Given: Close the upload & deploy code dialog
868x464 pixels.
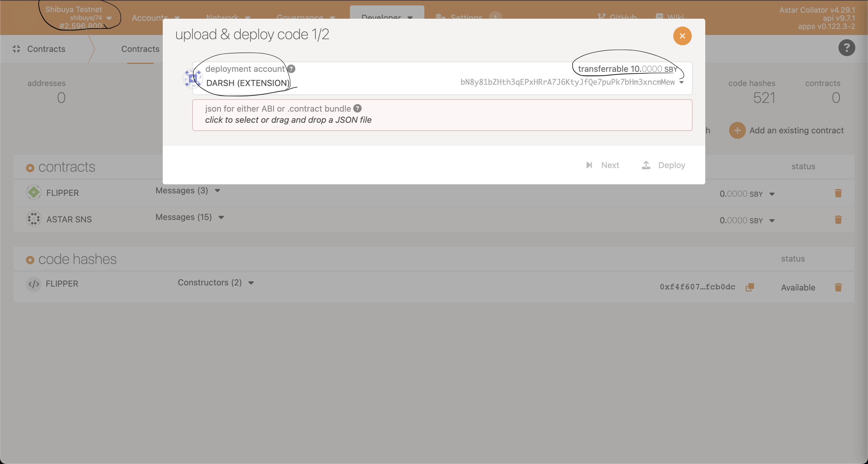Looking at the screenshot, I should 682,36.
